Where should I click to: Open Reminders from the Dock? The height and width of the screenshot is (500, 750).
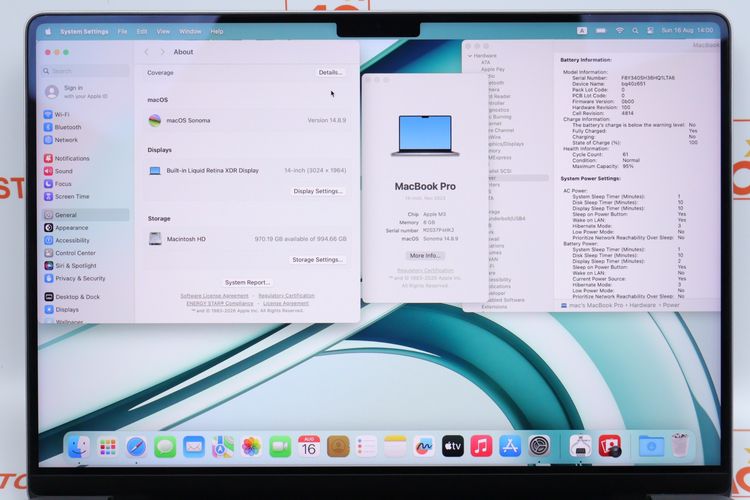point(366,446)
